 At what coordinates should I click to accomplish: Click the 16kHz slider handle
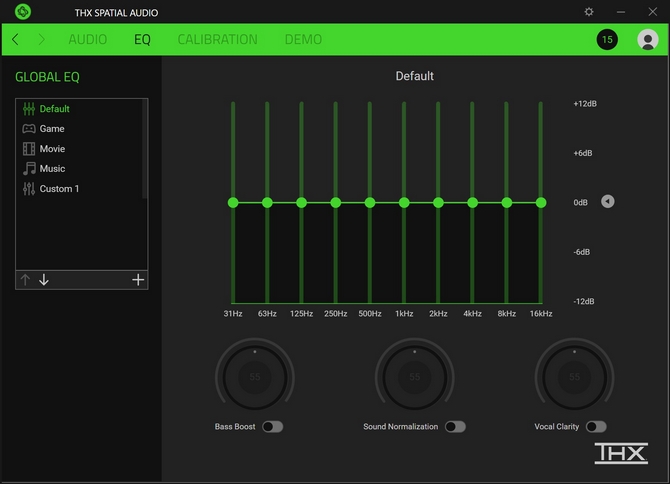tap(541, 202)
